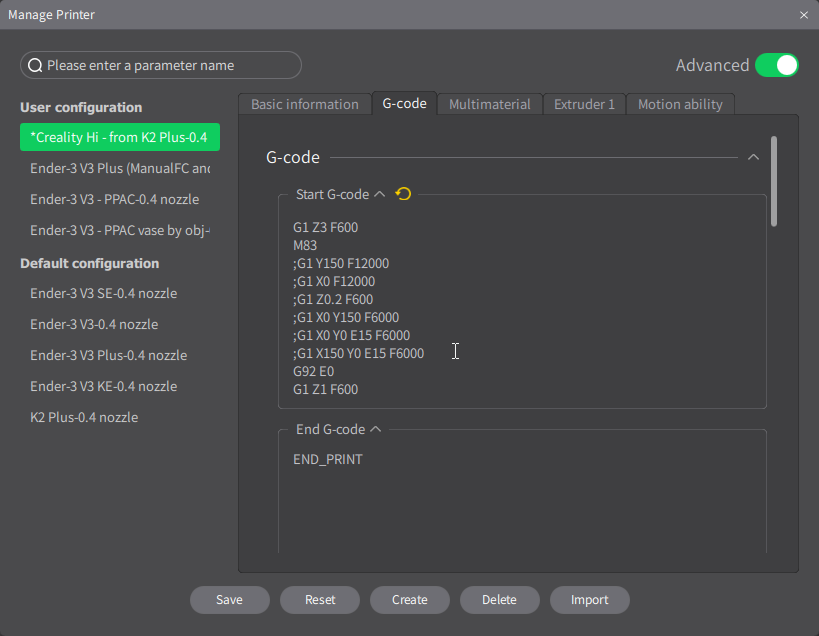Click the Delete button

coord(499,599)
